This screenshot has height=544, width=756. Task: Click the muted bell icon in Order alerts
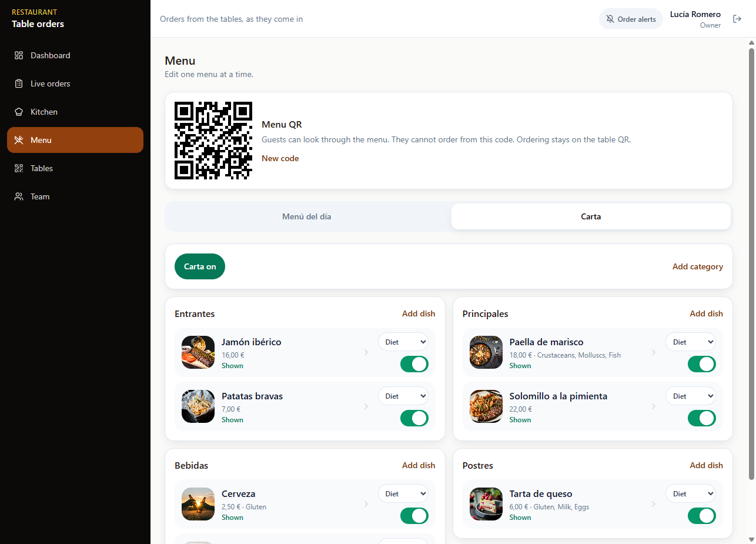(x=610, y=19)
